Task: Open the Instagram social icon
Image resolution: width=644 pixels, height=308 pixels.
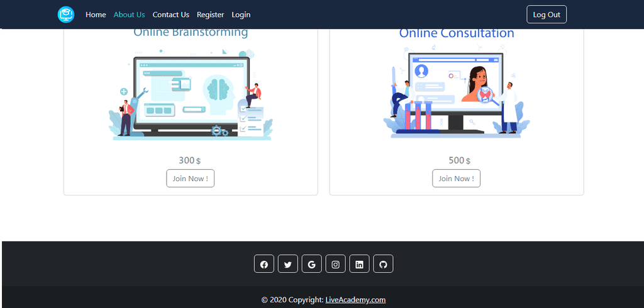Action: 336,263
